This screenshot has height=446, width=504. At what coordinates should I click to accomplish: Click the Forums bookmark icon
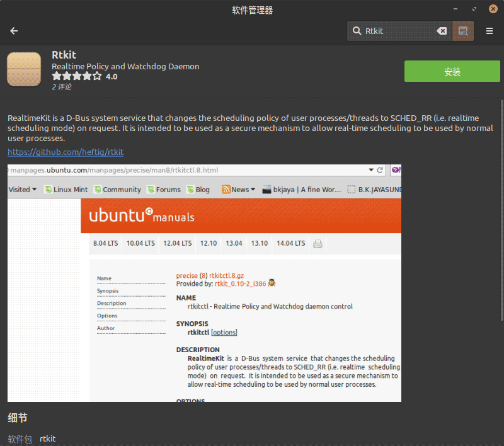point(150,189)
